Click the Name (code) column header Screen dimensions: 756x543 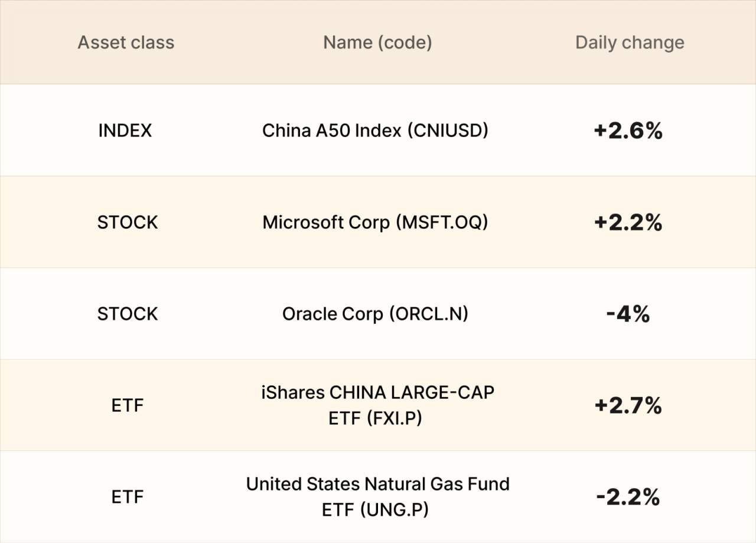coord(377,43)
